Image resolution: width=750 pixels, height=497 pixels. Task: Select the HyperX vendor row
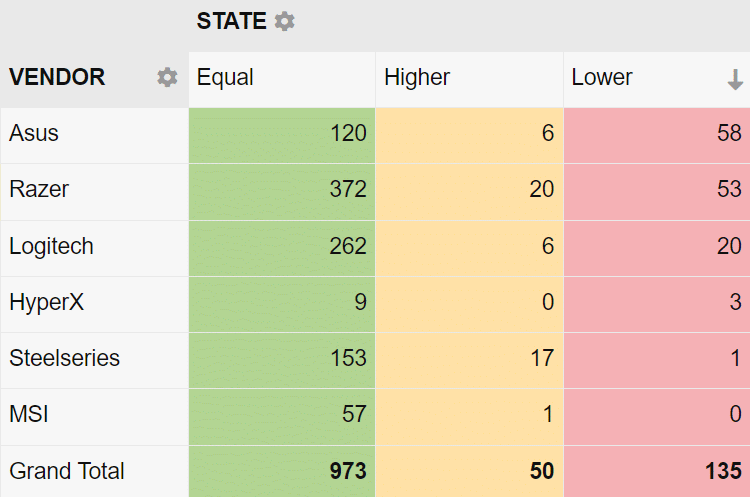click(46, 301)
